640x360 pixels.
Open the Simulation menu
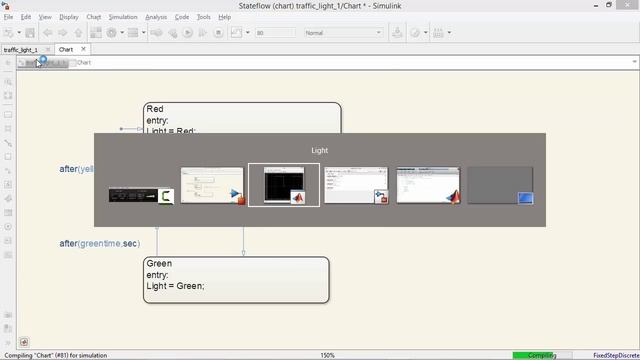tap(123, 17)
